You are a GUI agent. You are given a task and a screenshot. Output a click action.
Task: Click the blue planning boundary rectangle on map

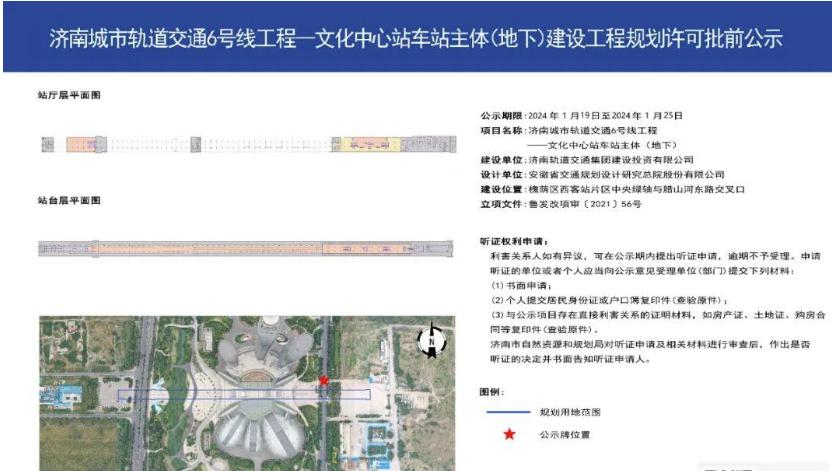pyautogui.click(x=243, y=395)
